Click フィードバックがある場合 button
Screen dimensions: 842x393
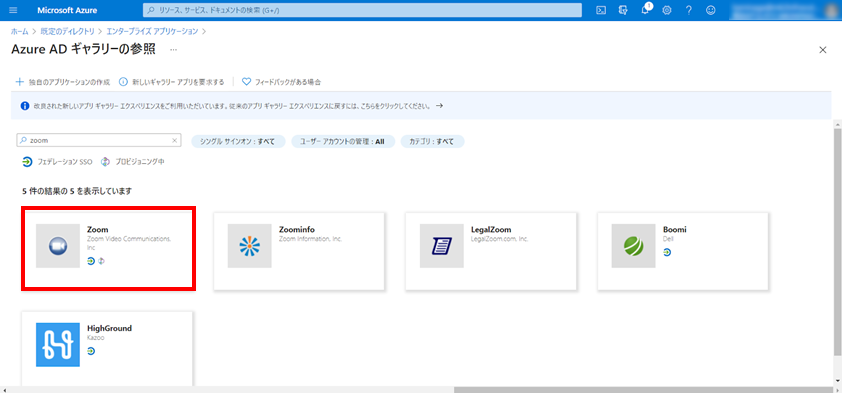[x=281, y=82]
